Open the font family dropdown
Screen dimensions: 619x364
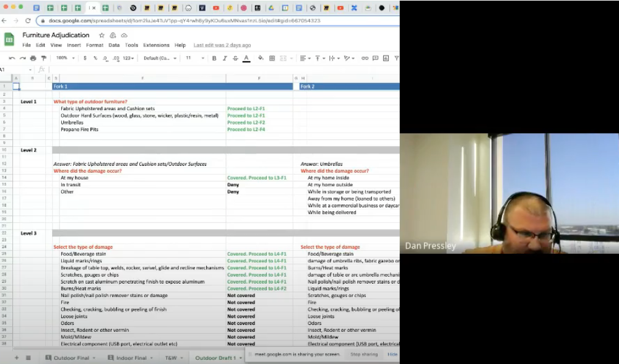click(160, 58)
